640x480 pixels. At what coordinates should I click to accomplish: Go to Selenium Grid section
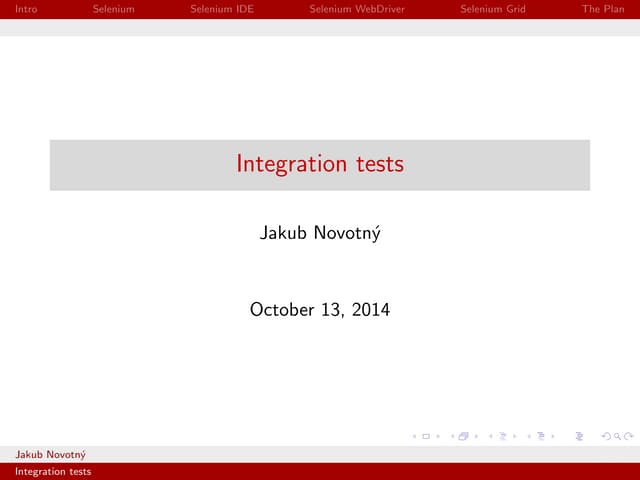(492, 9)
